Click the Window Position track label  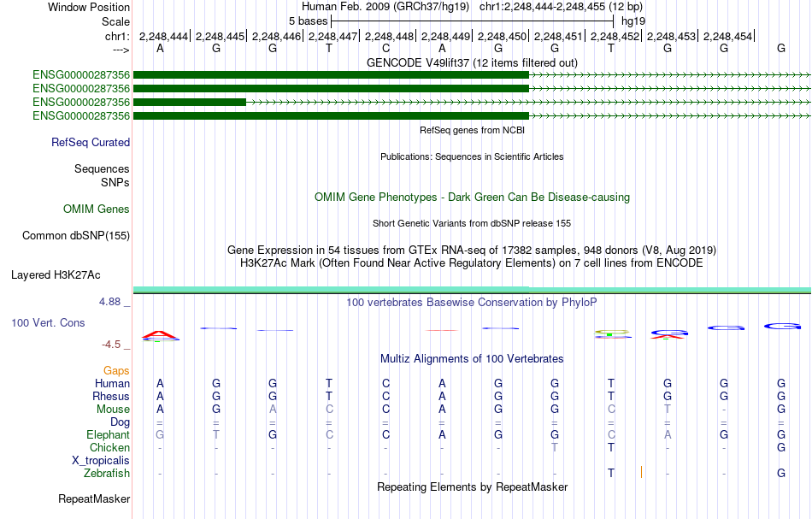(89, 7)
